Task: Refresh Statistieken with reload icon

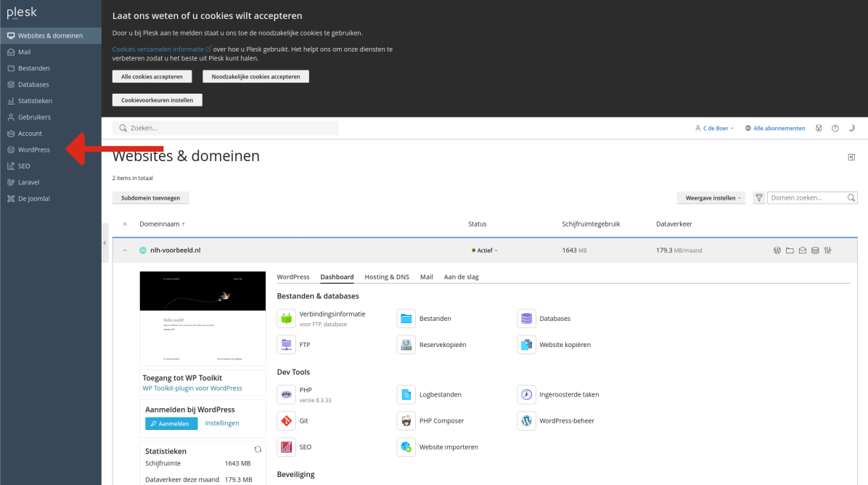Action: click(x=258, y=449)
